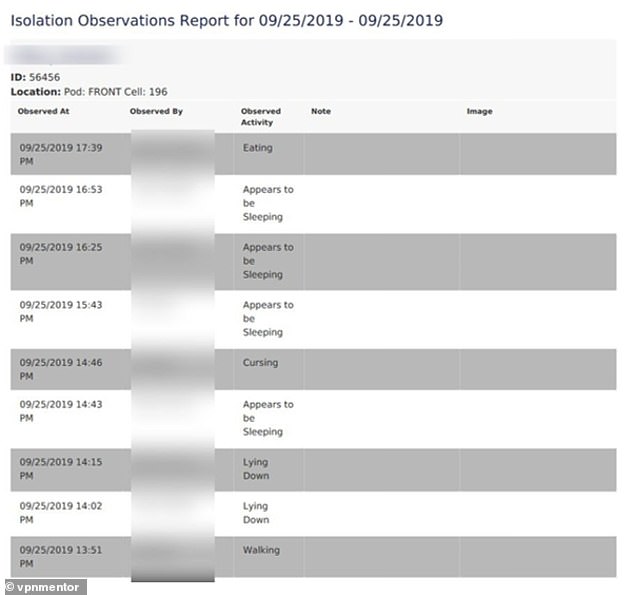This screenshot has width=634, height=595.
Task: Select the 09/25/2019 17:39 PM timestamp
Action: [61, 154]
